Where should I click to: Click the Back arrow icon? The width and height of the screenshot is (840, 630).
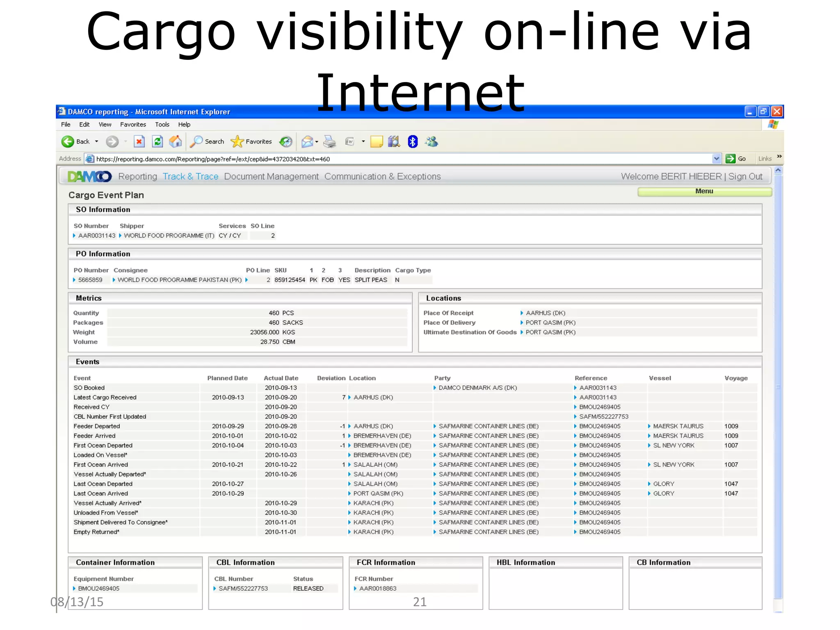[68, 142]
